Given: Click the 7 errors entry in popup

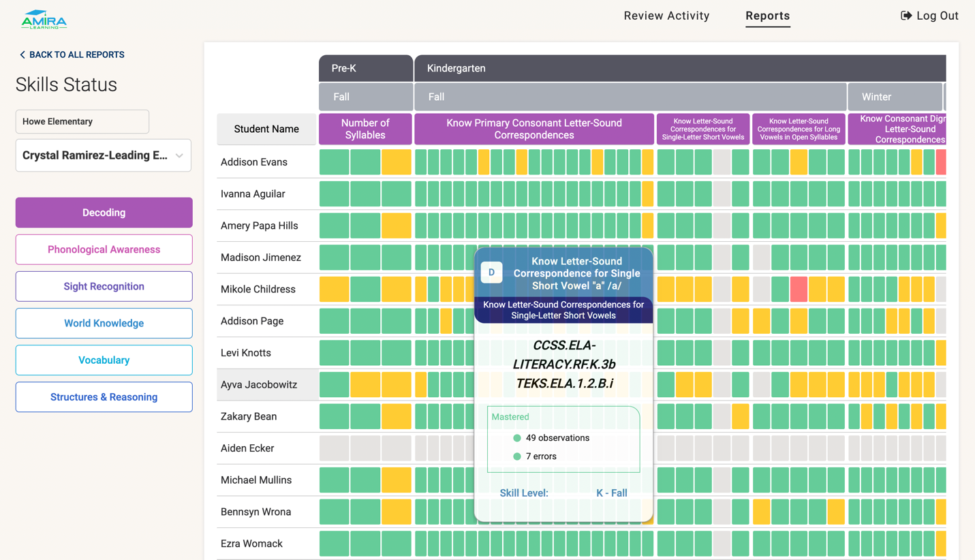Looking at the screenshot, I should click(x=535, y=456).
